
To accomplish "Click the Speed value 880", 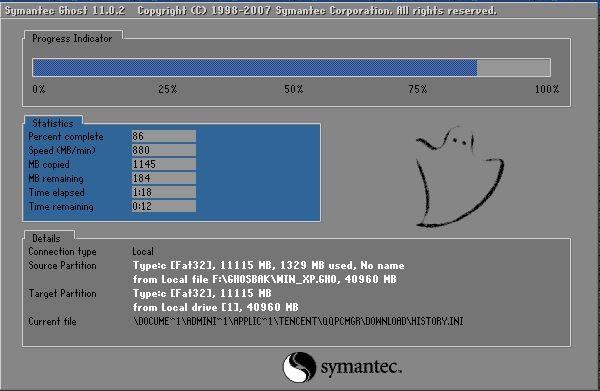I will point(163,150).
